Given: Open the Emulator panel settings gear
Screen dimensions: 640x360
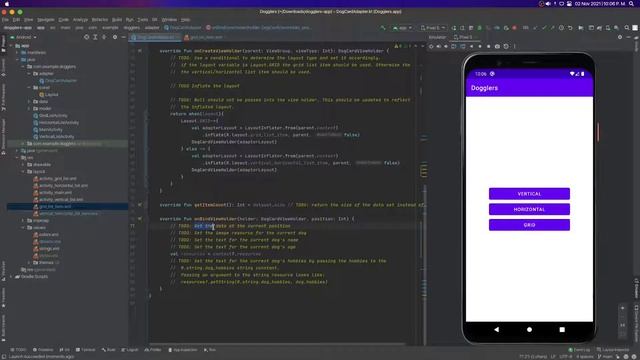Looking at the screenshot, I should tap(620, 37).
